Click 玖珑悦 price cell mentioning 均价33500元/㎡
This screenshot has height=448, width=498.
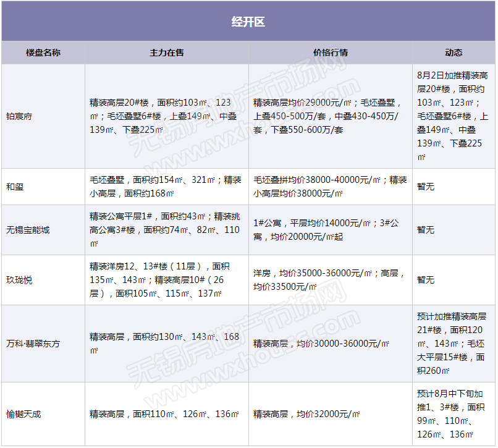tap(329, 280)
